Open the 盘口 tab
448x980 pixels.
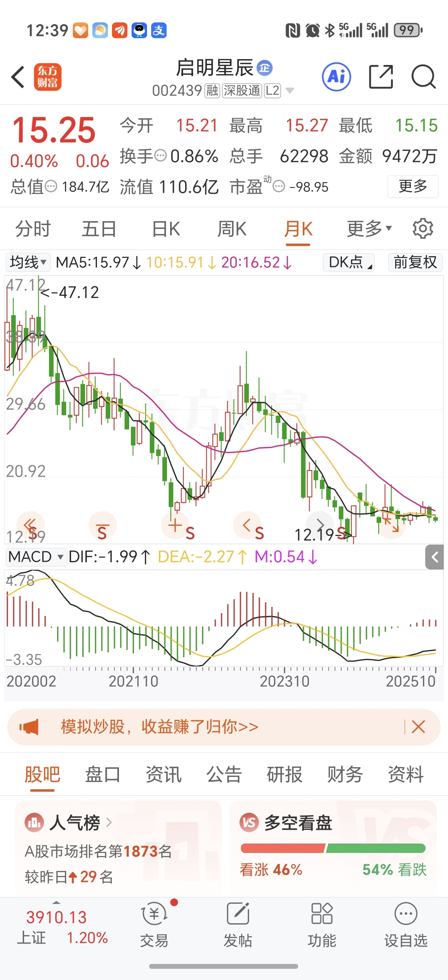coord(103,775)
